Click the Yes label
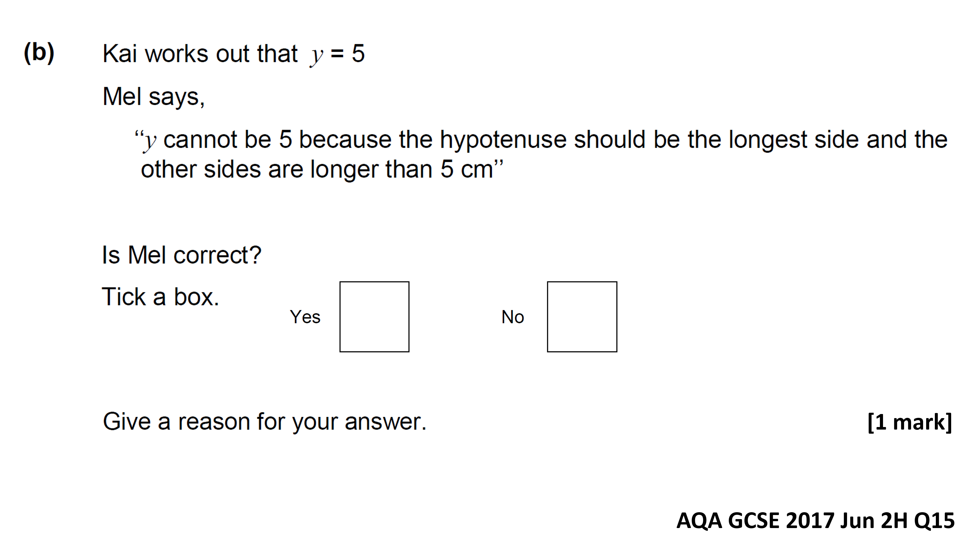Image resolution: width=980 pixels, height=551 pixels. (305, 317)
